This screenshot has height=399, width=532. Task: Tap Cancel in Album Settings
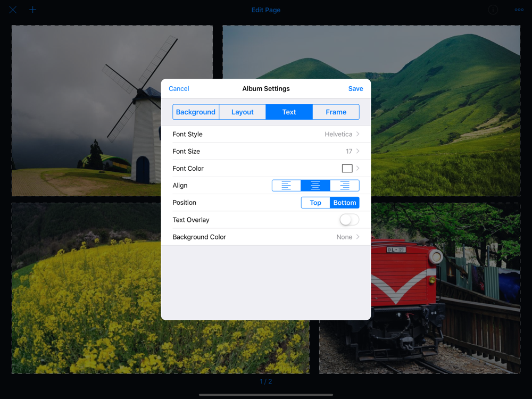click(179, 88)
